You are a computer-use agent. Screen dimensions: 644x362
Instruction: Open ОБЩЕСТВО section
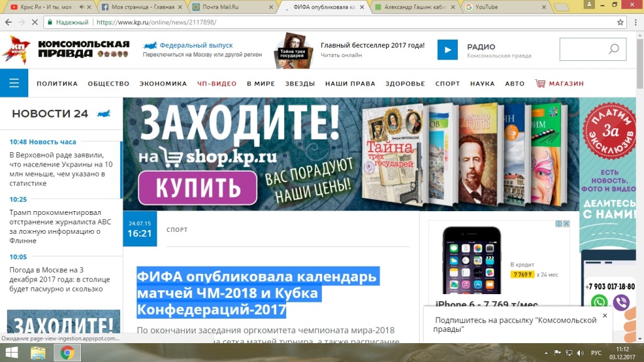pyautogui.click(x=108, y=84)
